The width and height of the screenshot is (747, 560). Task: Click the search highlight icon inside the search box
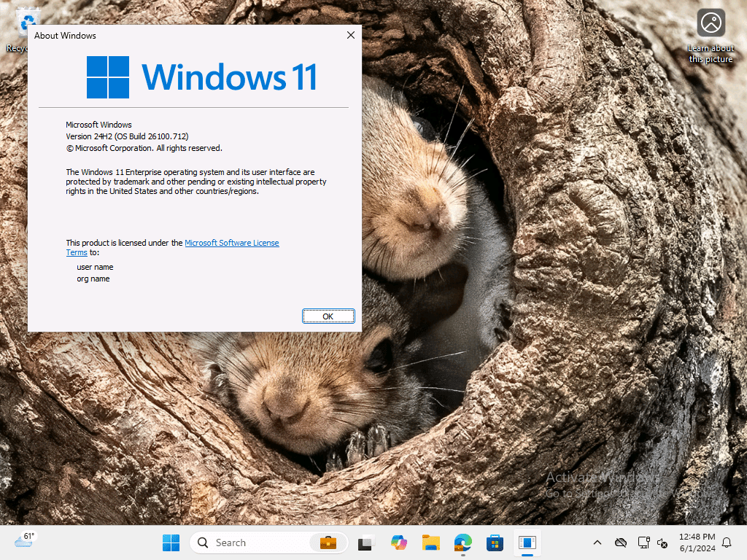(328, 542)
